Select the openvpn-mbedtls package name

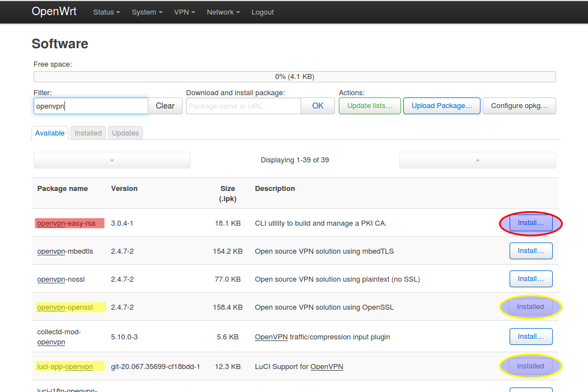[x=66, y=251]
